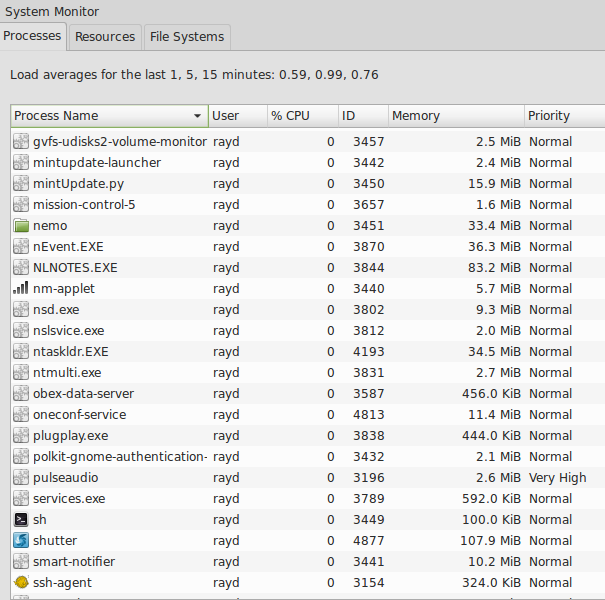
Task: Click the 100.0 KiB memory value
Action: coord(492,519)
